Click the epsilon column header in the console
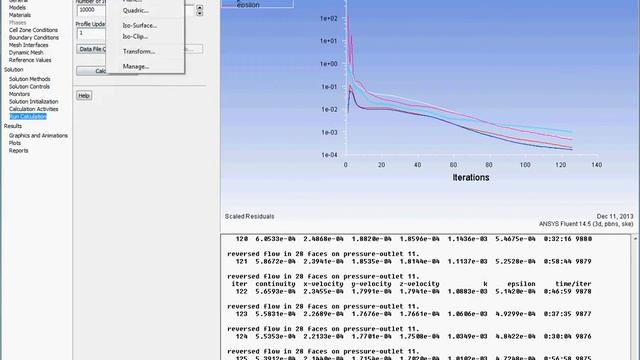640x360 pixels. pos(521,284)
